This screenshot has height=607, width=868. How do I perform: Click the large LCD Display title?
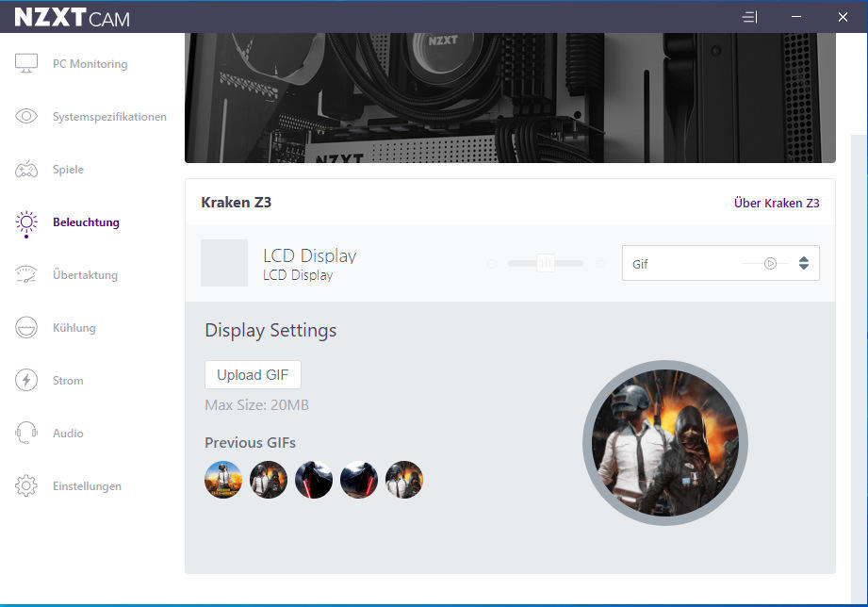point(309,255)
